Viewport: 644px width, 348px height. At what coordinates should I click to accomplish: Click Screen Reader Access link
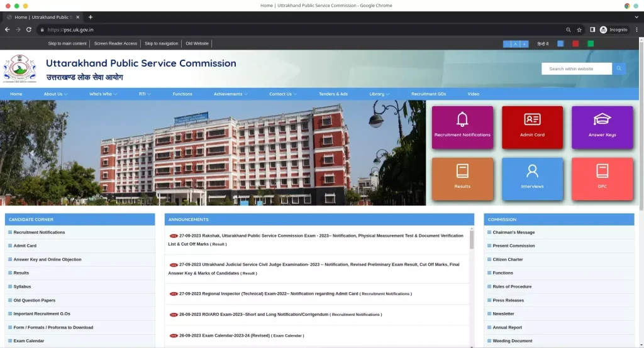point(116,43)
